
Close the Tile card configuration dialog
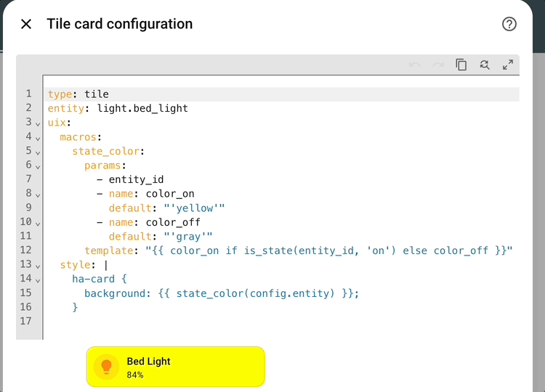(x=26, y=24)
